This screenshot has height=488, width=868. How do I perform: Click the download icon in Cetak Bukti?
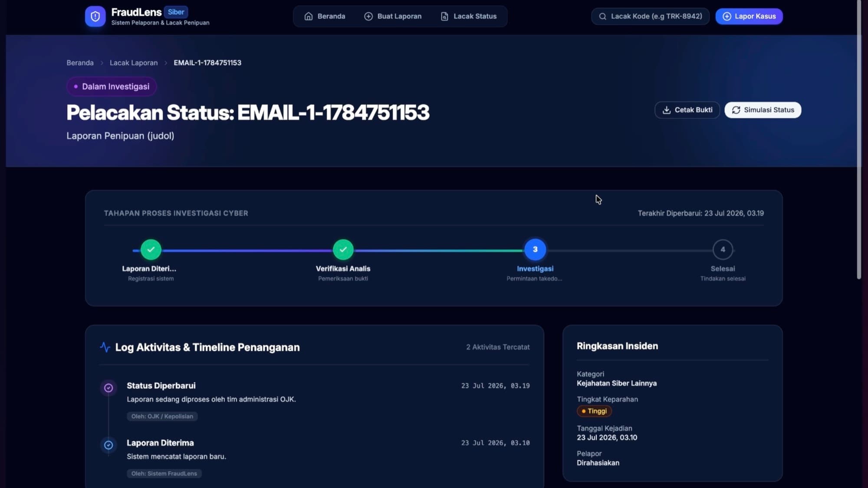(666, 110)
